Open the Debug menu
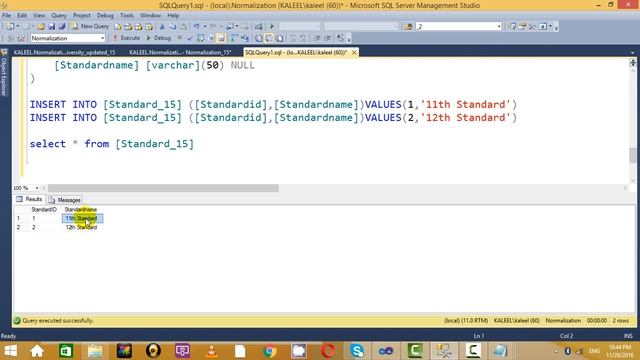 pyautogui.click(x=105, y=16)
